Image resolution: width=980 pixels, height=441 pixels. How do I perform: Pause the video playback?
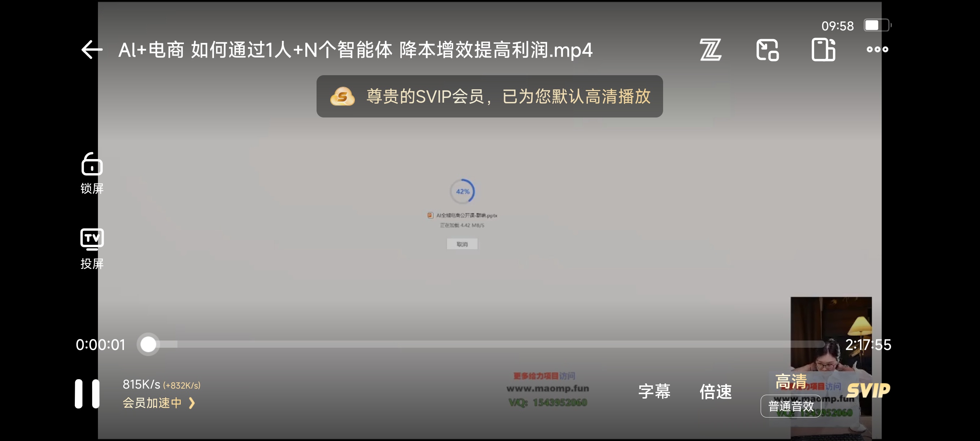point(87,394)
